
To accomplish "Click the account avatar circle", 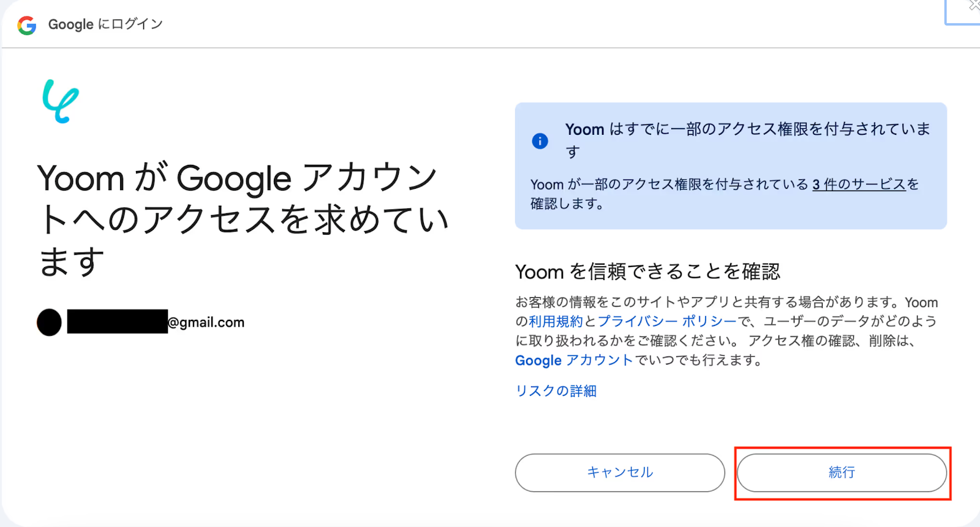I will 49,322.
